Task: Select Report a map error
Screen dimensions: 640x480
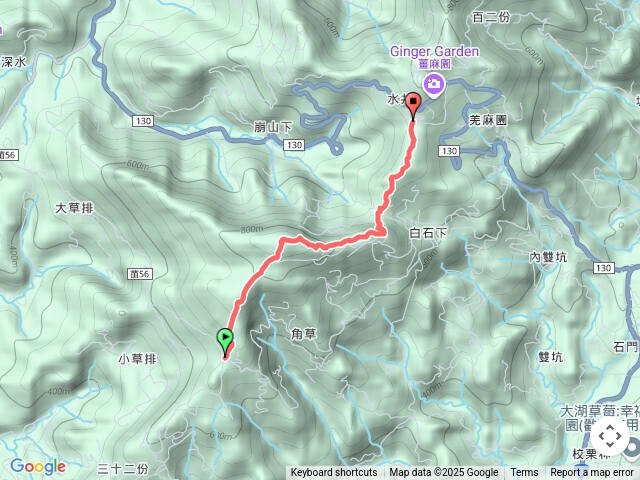Action: [591, 473]
